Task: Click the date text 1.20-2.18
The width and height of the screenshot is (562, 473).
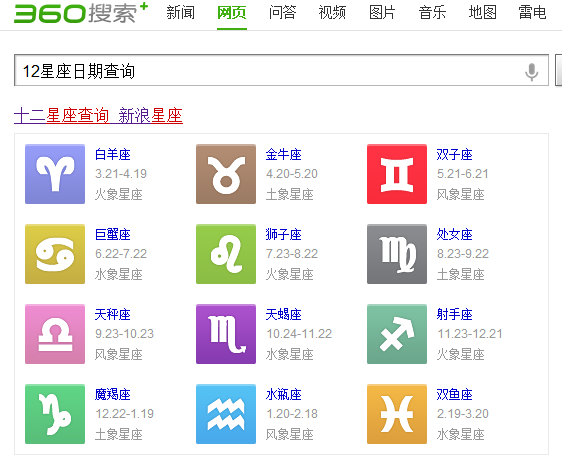Action: (292, 414)
